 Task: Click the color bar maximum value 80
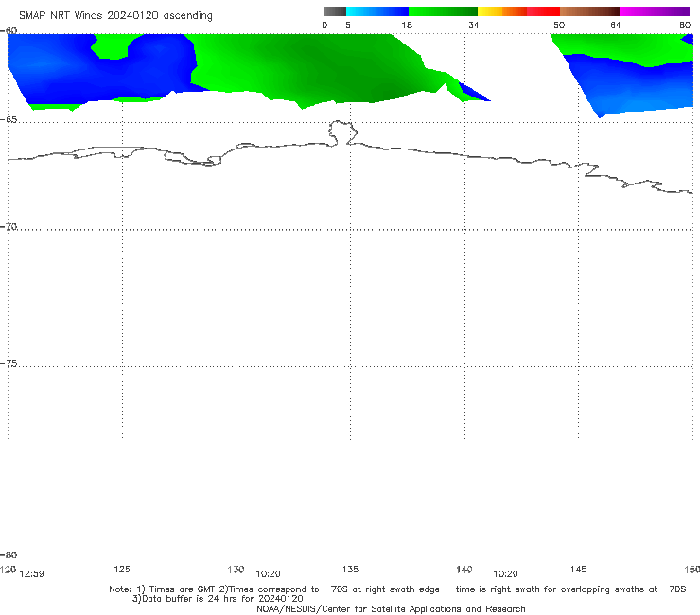click(685, 26)
